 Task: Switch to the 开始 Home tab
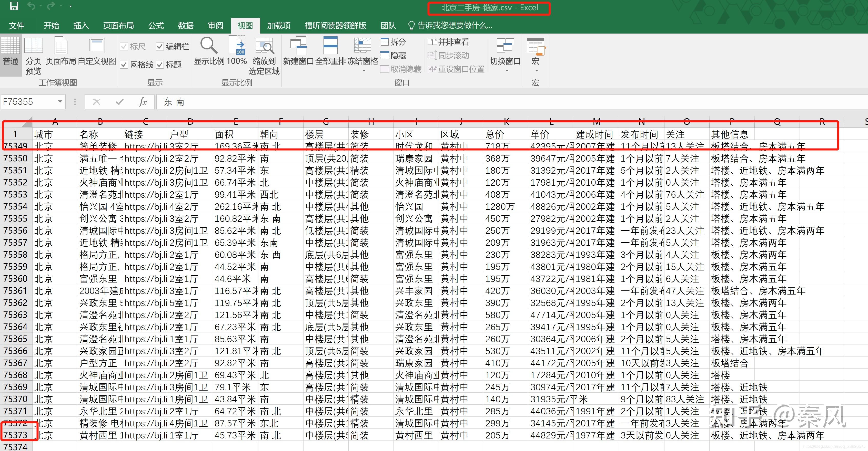[51, 26]
